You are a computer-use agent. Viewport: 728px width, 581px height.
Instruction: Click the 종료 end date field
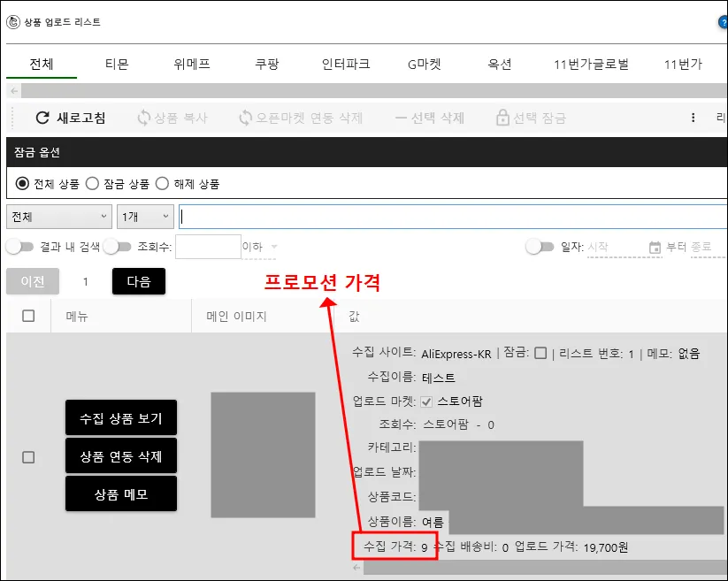(x=708, y=247)
